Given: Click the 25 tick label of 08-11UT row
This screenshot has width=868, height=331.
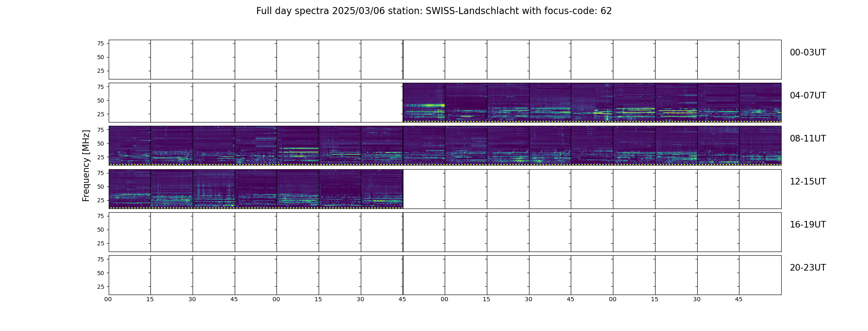Looking at the screenshot, I should (x=100, y=157).
